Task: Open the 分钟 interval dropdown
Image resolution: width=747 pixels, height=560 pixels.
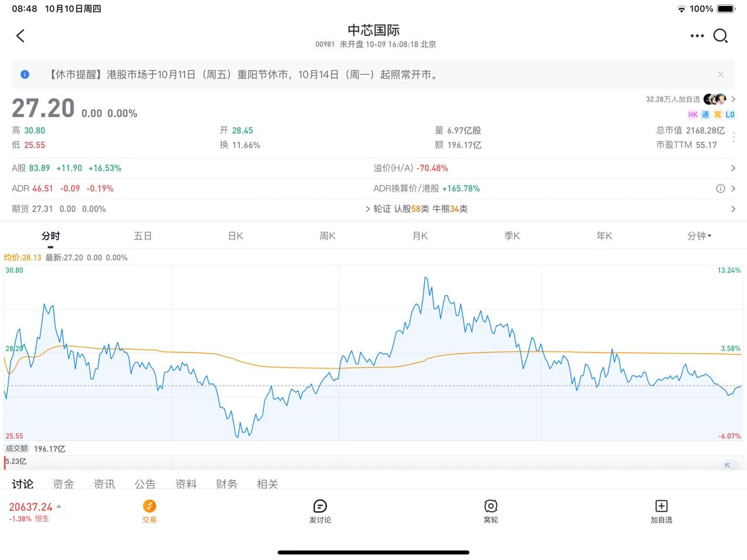Action: click(699, 236)
